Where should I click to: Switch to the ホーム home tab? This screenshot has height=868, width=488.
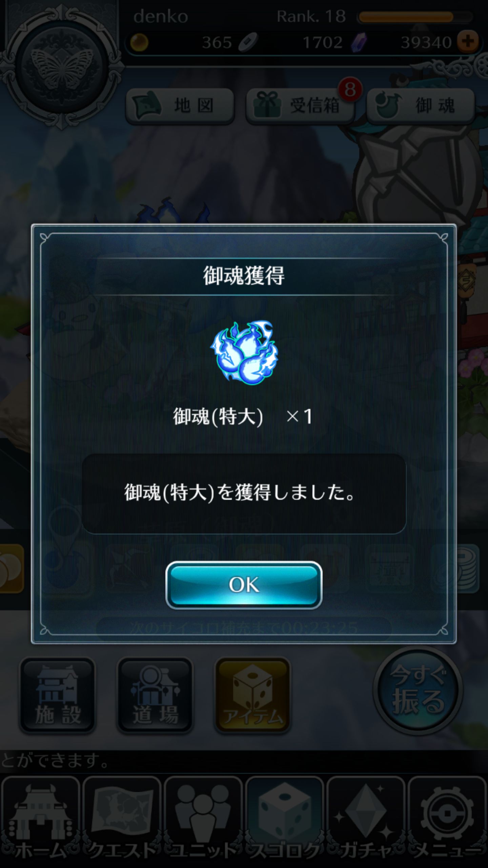tap(41, 821)
